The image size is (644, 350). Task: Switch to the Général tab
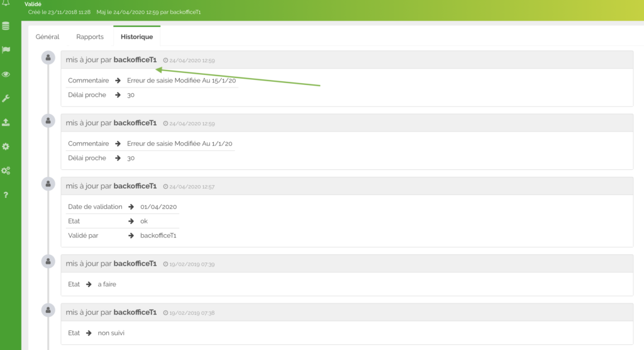point(47,37)
